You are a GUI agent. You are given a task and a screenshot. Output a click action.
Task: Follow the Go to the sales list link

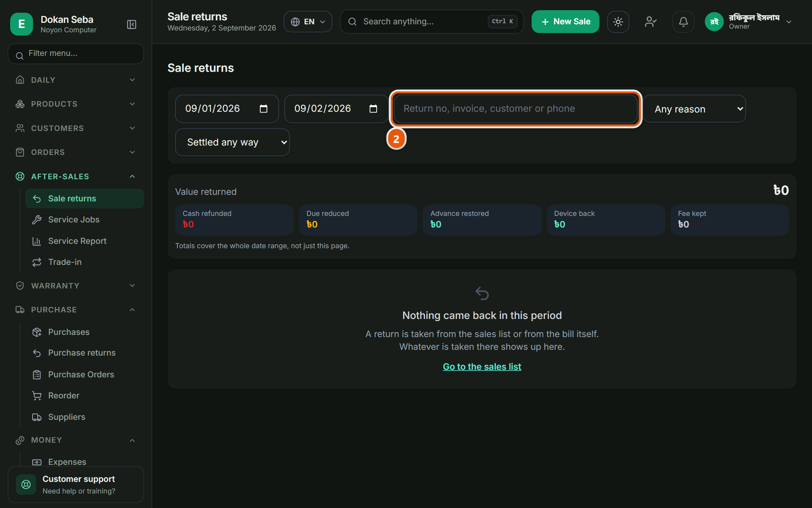[482, 366]
